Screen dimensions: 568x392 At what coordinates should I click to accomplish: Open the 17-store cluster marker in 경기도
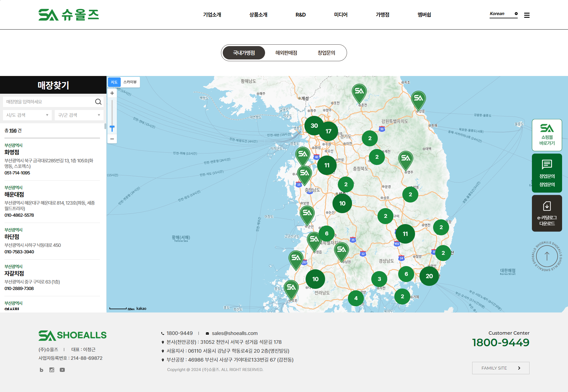[328, 131]
